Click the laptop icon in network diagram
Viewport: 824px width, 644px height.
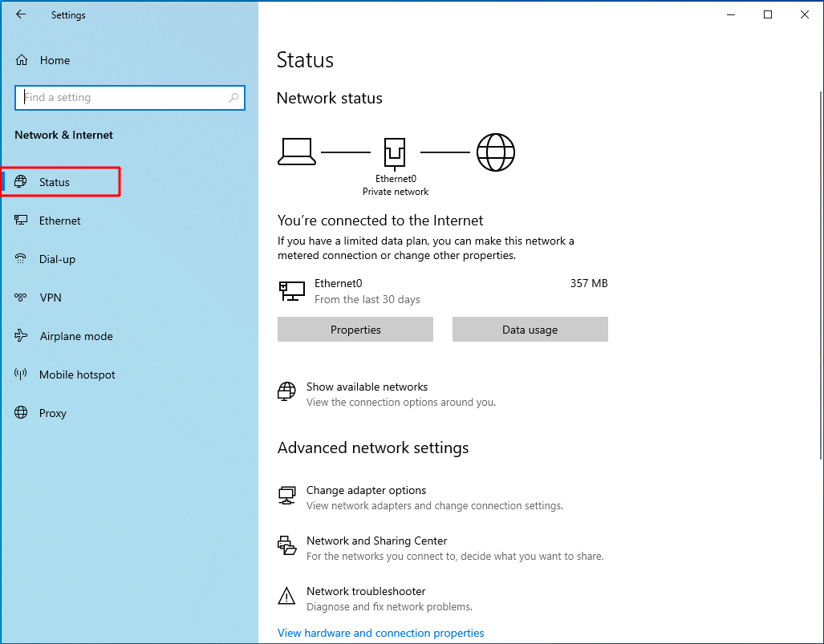pyautogui.click(x=296, y=152)
